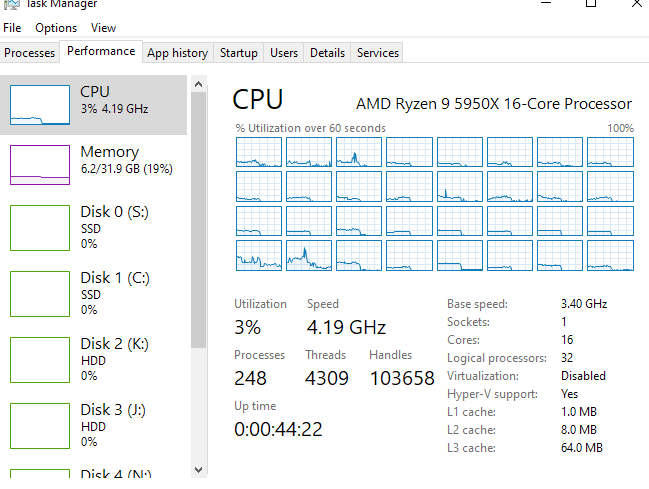Open the Options menu
649x489 pixels.
click(x=56, y=28)
